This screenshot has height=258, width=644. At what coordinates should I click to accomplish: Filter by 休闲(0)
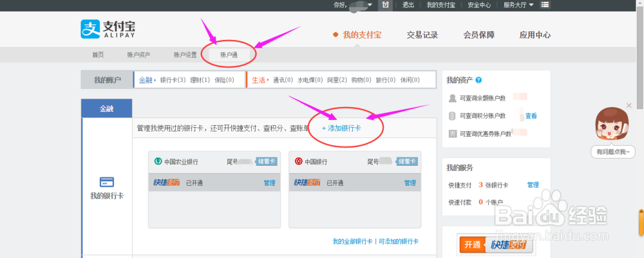(410, 80)
